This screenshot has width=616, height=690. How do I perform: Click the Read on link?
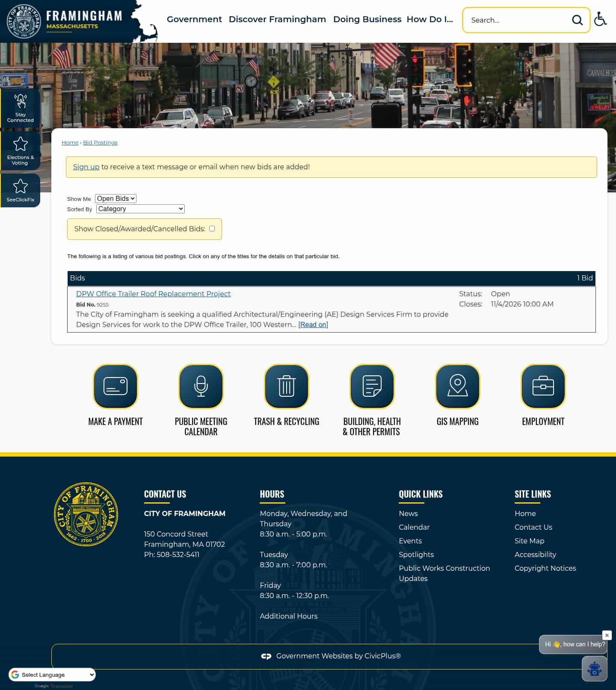tap(313, 324)
